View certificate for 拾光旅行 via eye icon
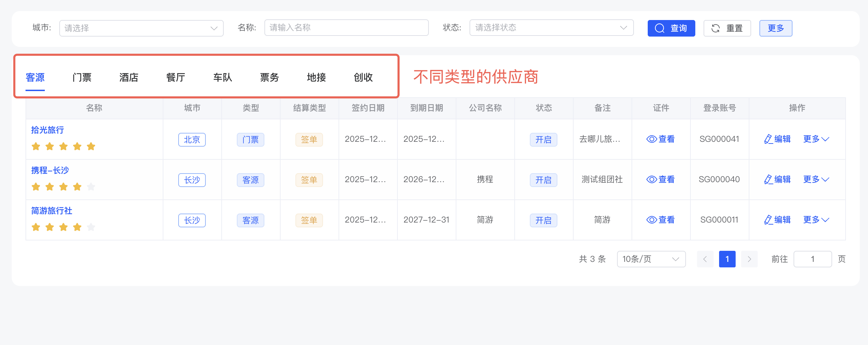This screenshot has width=868, height=345. pyautogui.click(x=651, y=139)
